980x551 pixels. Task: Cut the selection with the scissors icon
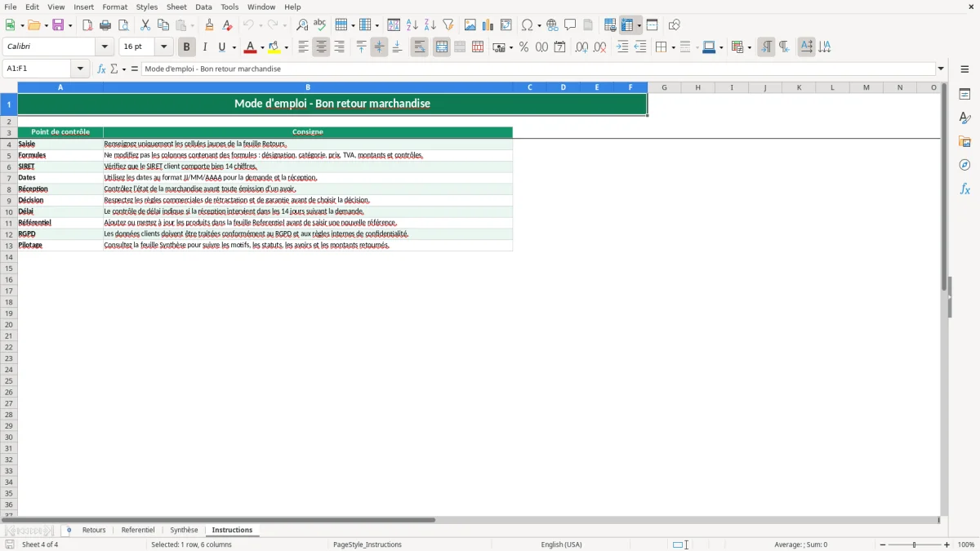[x=145, y=25]
